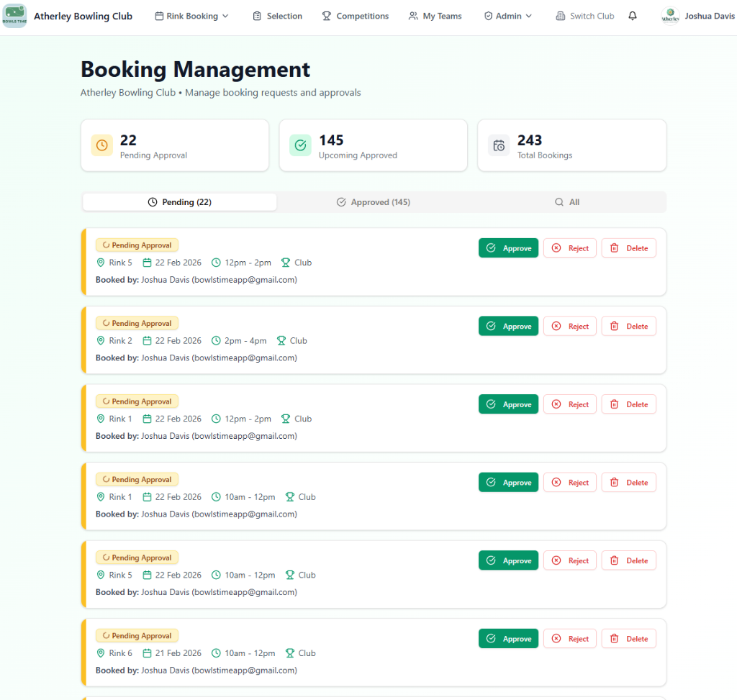
Task: Reject Rink 6 21 Feb booking
Action: tap(570, 638)
